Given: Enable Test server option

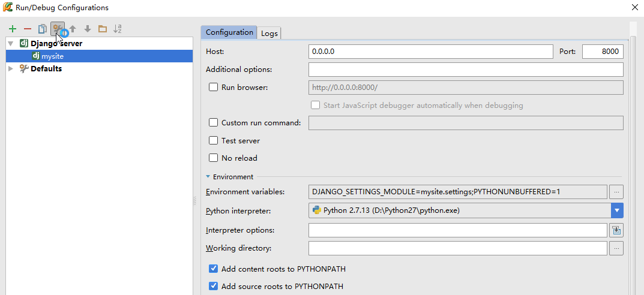Looking at the screenshot, I should click(213, 140).
